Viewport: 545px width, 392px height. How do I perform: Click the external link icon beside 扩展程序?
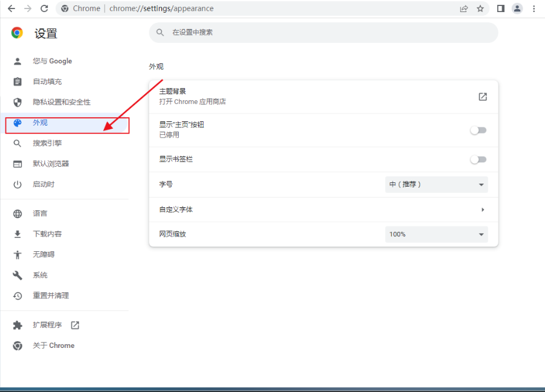click(x=75, y=326)
